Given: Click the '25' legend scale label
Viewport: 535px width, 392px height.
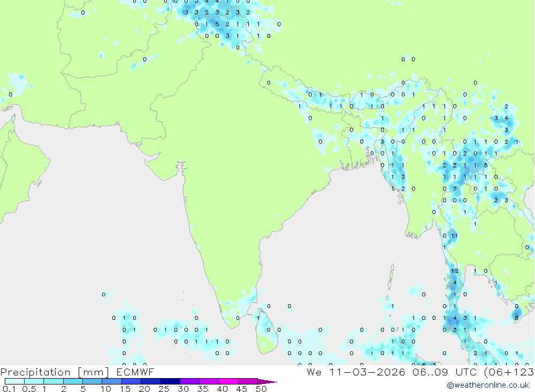Looking at the screenshot, I should (164, 389).
